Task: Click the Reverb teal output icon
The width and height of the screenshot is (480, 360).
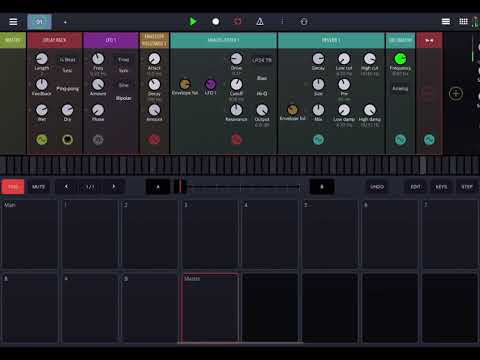Action: [318, 140]
